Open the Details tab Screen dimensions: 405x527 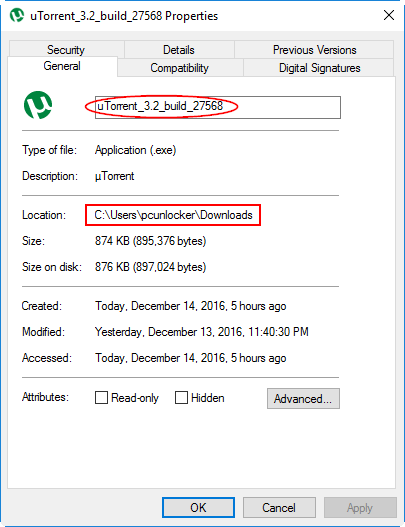179,50
